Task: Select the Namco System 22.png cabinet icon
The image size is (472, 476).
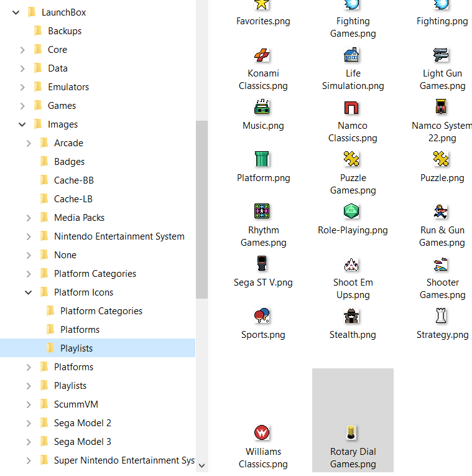Action: (441, 107)
